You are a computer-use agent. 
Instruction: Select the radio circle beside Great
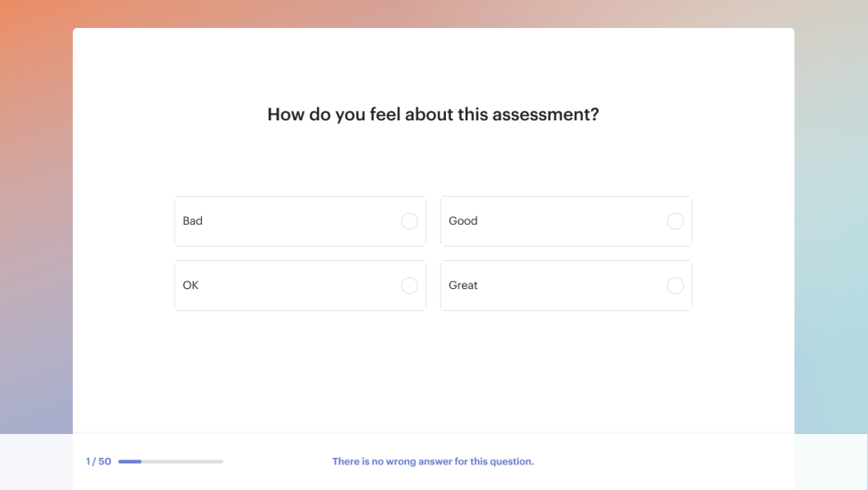click(676, 286)
